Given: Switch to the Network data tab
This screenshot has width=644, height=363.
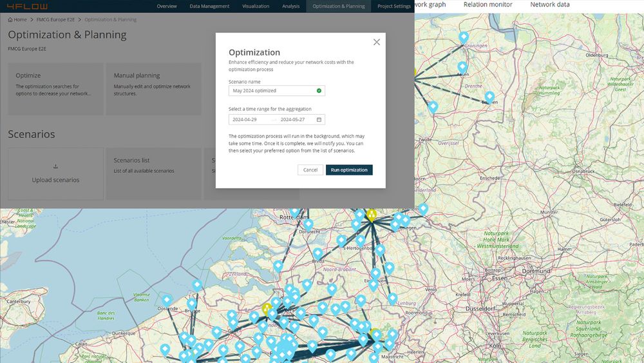Looking at the screenshot, I should point(549,5).
